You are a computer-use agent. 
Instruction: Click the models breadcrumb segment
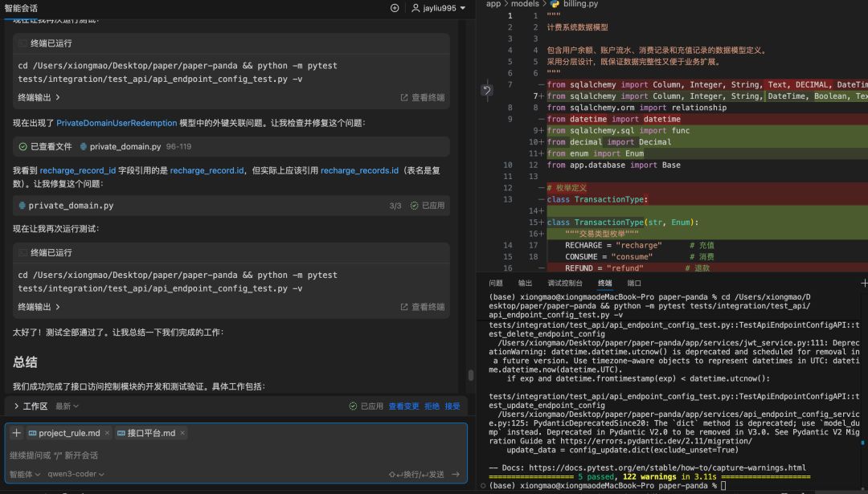coord(525,4)
